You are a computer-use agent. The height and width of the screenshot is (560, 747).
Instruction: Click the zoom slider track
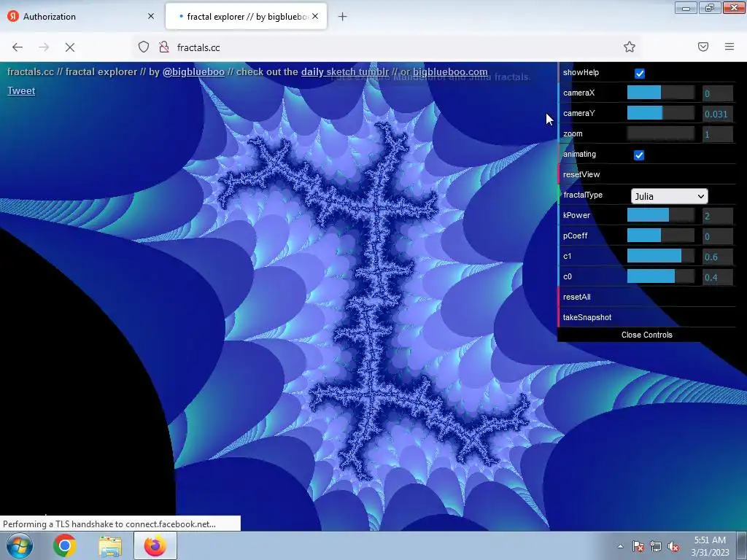pos(660,134)
